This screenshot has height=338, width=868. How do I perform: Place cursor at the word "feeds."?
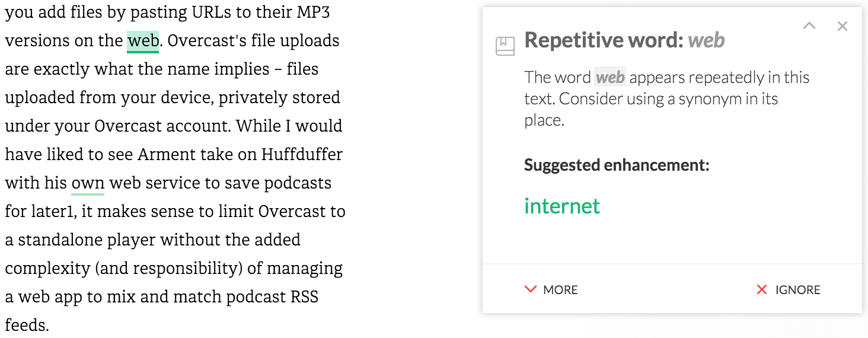[27, 326]
